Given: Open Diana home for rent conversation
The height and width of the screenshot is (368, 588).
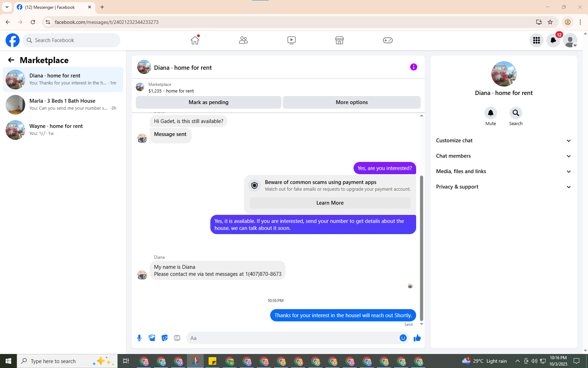Looking at the screenshot, I should (63, 80).
